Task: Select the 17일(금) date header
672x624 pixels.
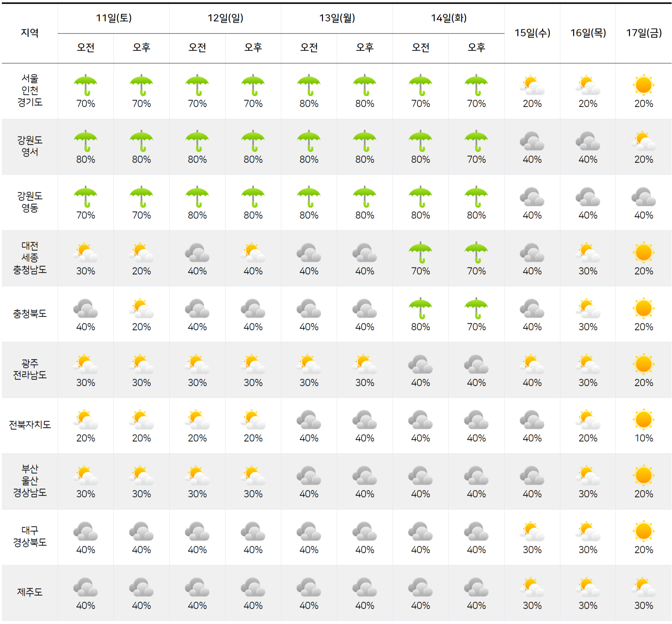Action: click(644, 33)
